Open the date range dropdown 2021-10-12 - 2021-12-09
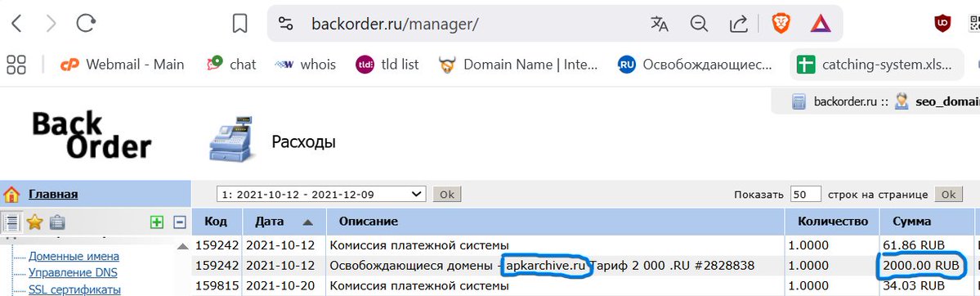 click(321, 194)
